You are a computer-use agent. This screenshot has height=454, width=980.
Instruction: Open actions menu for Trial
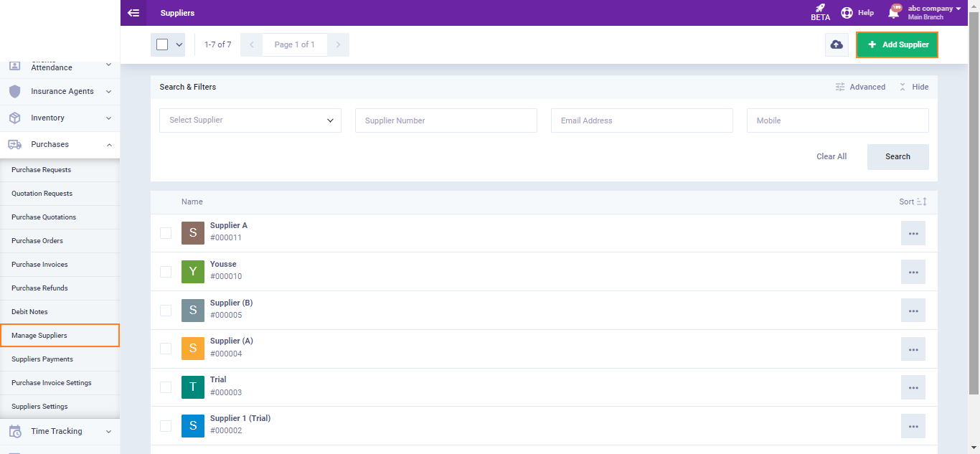pyautogui.click(x=913, y=387)
